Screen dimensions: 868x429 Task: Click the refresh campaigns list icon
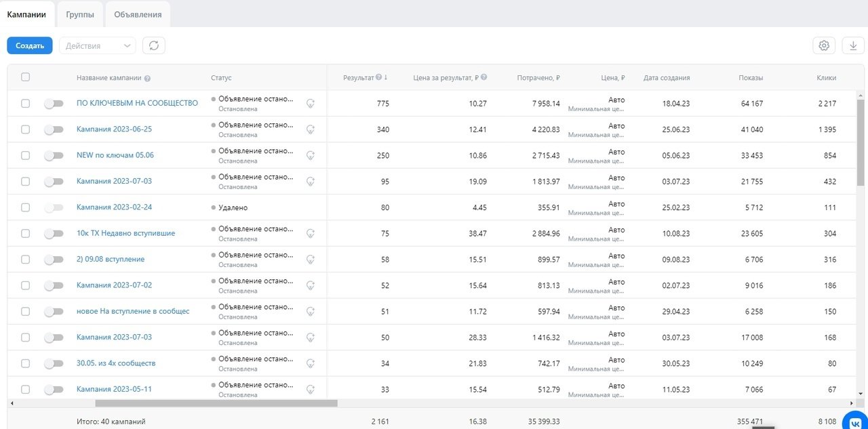click(x=154, y=45)
